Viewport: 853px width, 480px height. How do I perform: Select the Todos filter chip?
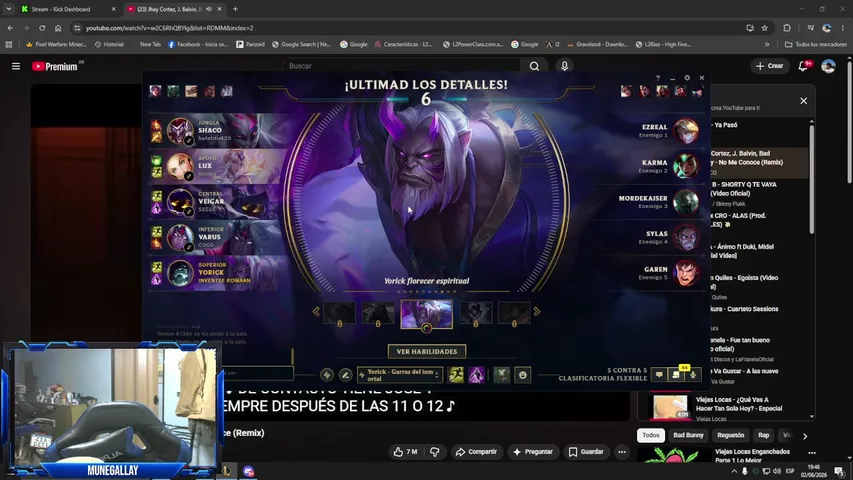click(651, 435)
